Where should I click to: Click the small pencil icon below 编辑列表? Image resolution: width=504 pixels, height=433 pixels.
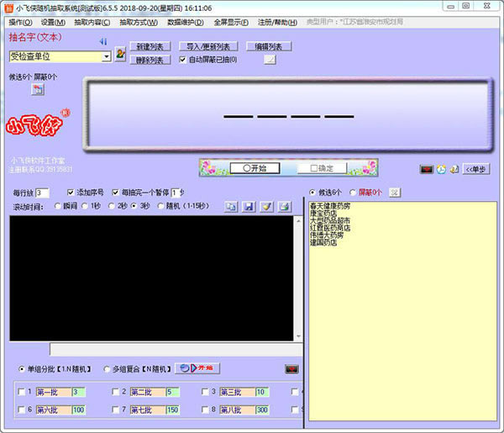pyautogui.click(x=270, y=60)
